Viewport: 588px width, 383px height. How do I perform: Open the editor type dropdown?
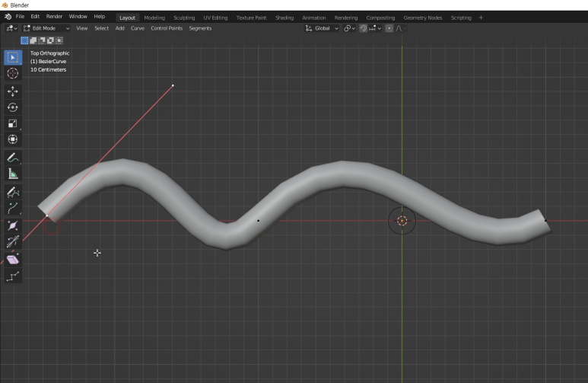11,28
